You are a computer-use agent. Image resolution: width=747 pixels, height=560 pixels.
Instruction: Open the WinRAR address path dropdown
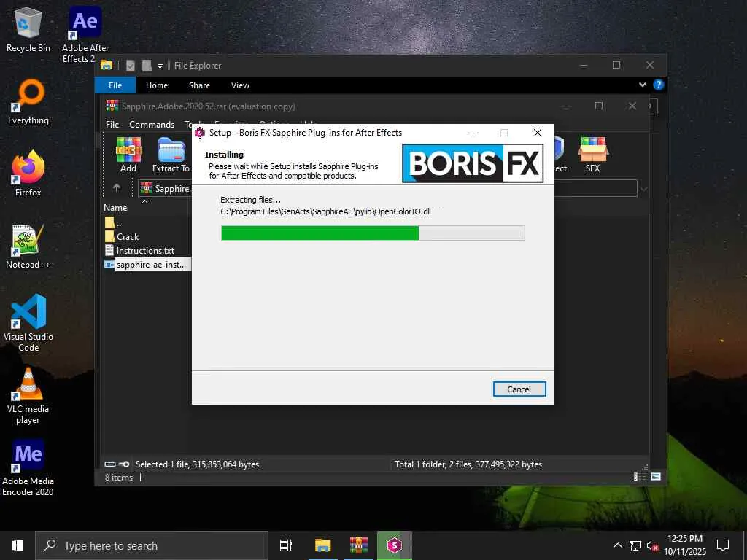(x=643, y=189)
